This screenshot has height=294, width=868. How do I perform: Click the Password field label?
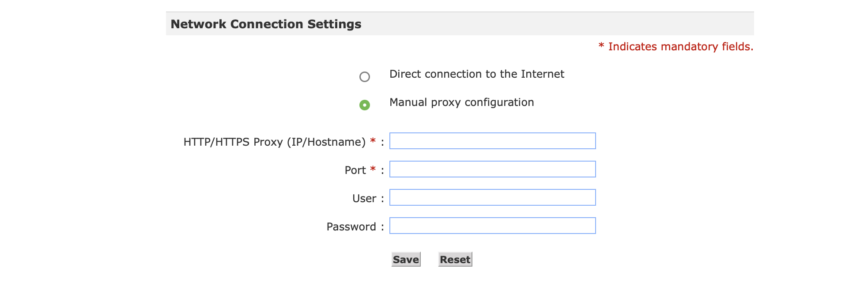pos(351,227)
